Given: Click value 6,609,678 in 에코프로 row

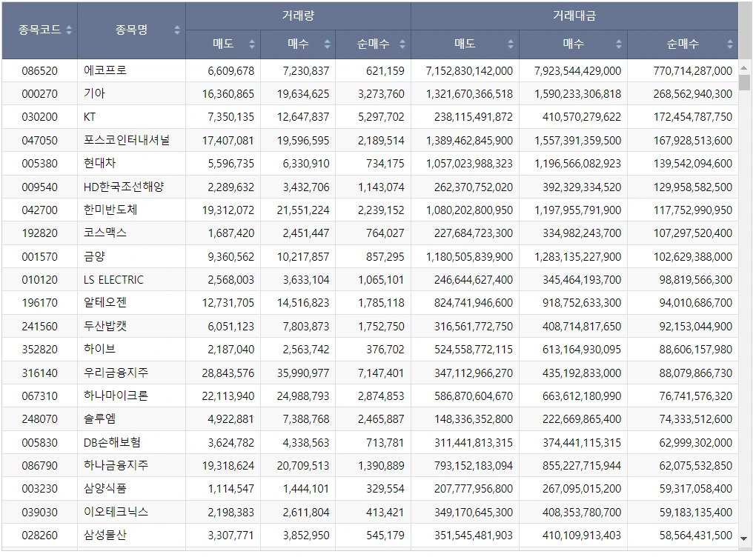Looking at the screenshot, I should pos(231,71).
